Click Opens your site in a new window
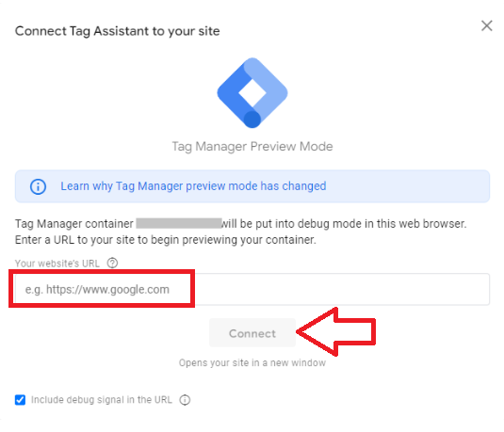Viewport: 504px width, 432px height. pyautogui.click(x=252, y=363)
